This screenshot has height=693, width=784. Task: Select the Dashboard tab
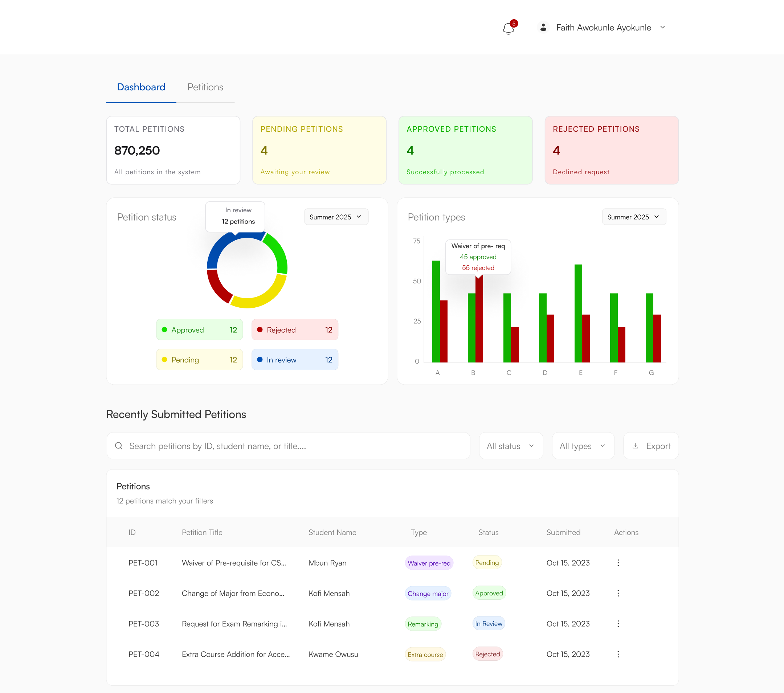click(141, 87)
